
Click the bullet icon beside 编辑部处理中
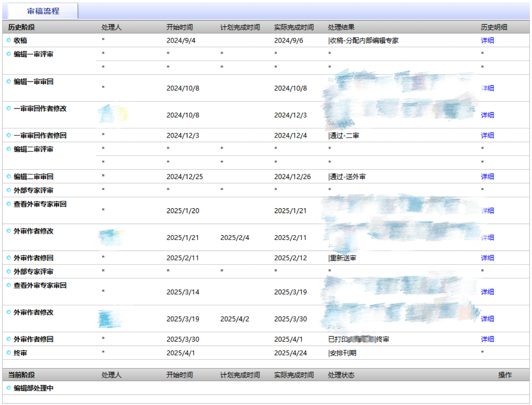[x=9, y=388]
